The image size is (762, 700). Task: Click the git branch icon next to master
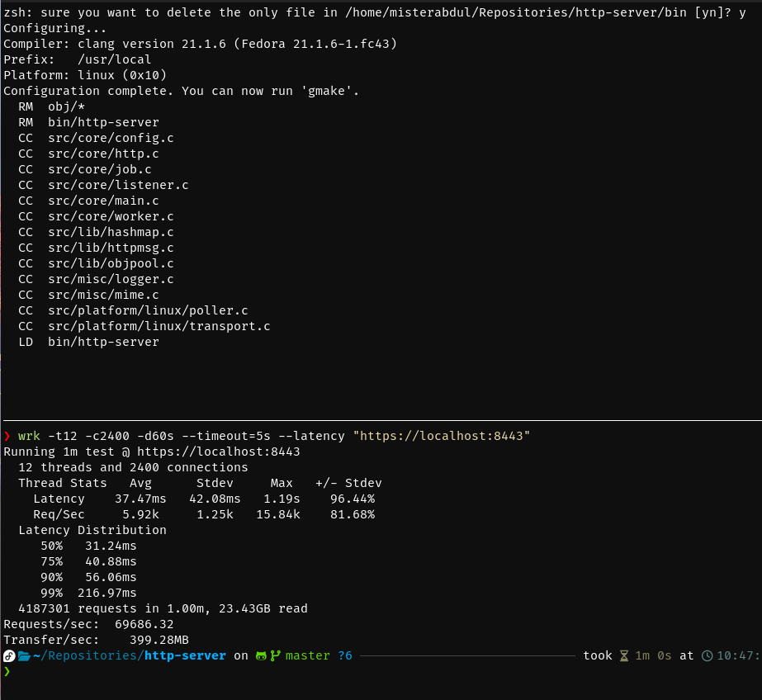tap(274, 655)
